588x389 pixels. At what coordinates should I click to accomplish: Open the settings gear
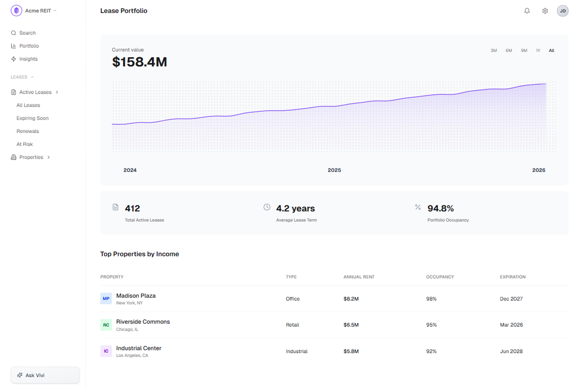coord(545,11)
